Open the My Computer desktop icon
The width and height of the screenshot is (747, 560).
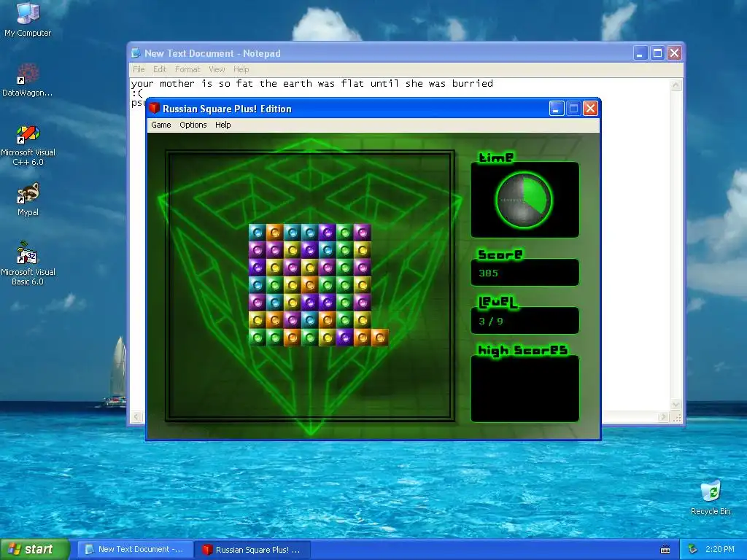28,20
